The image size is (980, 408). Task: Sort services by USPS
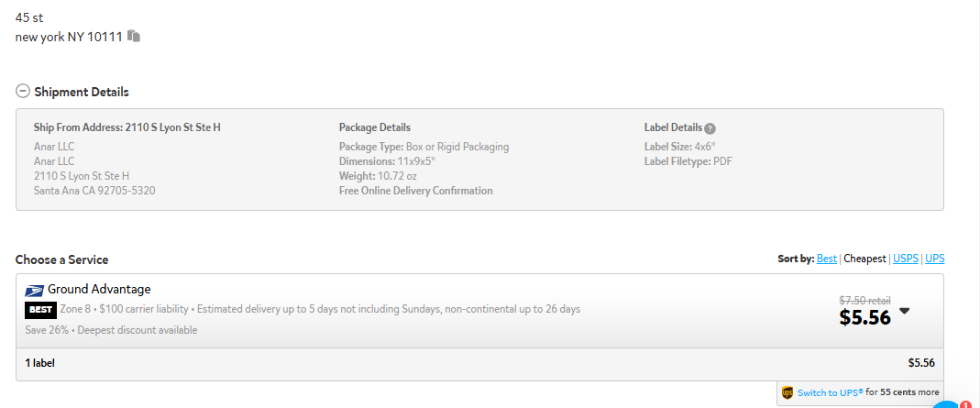(x=906, y=259)
